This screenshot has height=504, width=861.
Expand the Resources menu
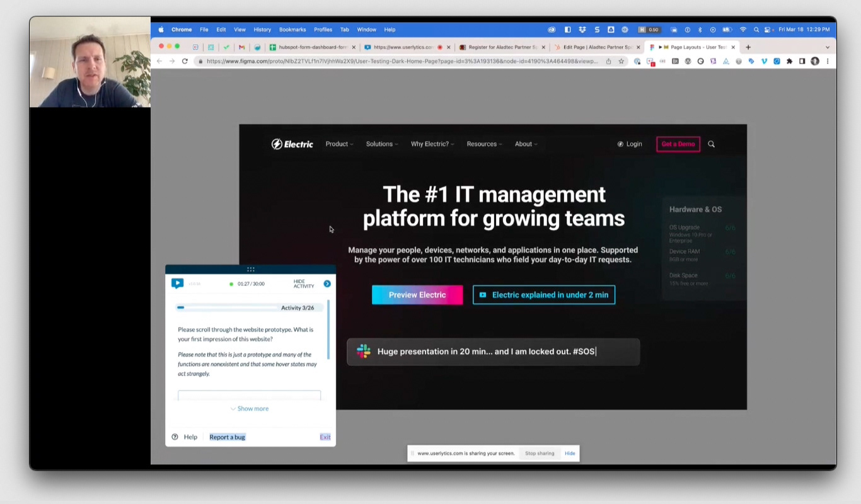[x=484, y=144]
